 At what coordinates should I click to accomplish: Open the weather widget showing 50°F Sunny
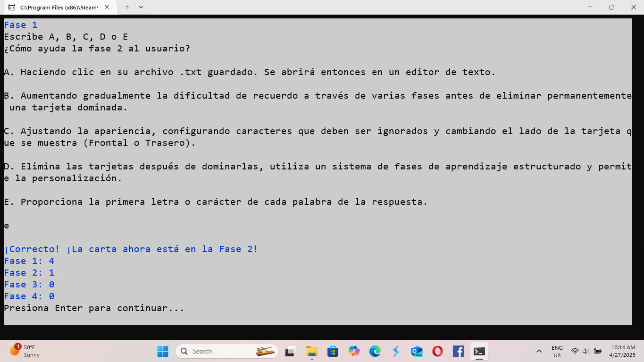[x=26, y=351]
